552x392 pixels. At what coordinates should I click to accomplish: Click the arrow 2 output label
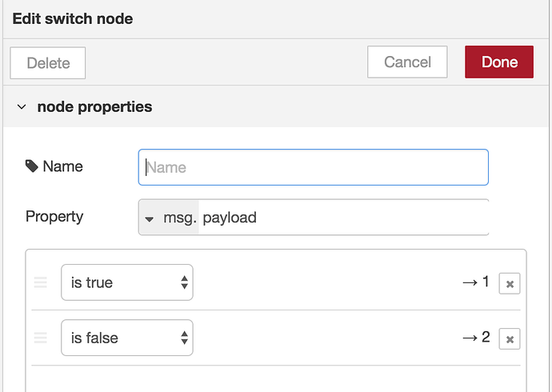(x=475, y=338)
